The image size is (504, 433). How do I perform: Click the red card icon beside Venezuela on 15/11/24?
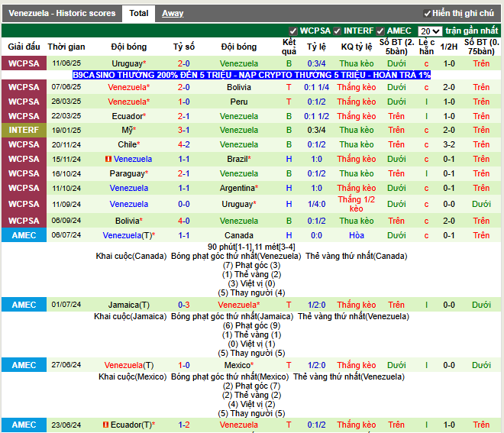coord(108,159)
